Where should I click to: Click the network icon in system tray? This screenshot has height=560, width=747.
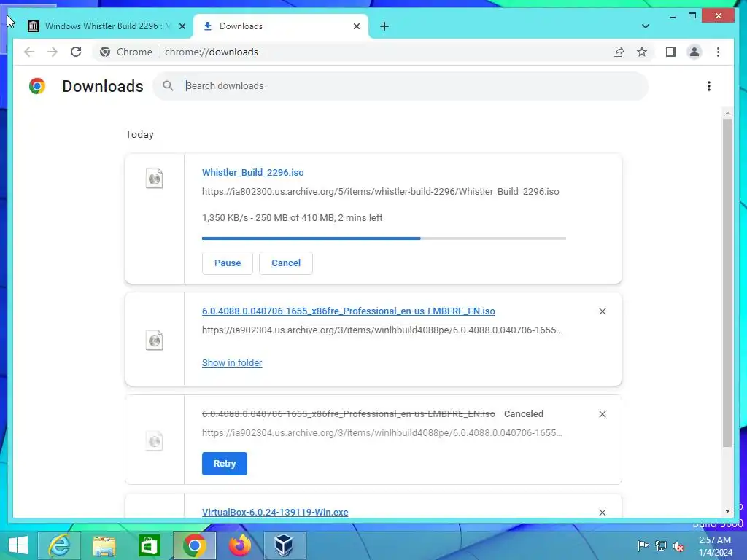[661, 545]
